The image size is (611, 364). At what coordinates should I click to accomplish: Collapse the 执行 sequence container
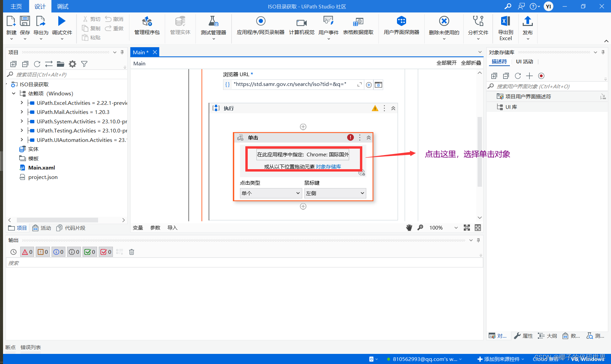pos(393,108)
